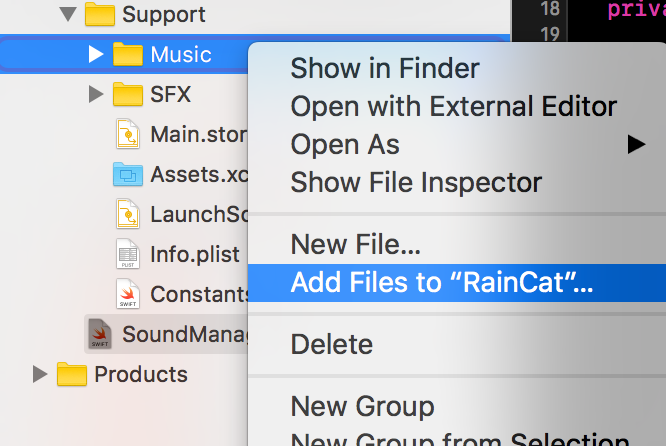Click the Music folder icon
Image resolution: width=666 pixels, height=446 pixels.
[x=128, y=54]
